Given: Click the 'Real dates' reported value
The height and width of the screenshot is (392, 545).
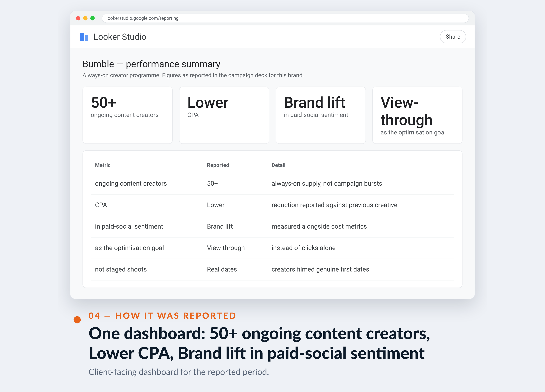Looking at the screenshot, I should (x=222, y=269).
